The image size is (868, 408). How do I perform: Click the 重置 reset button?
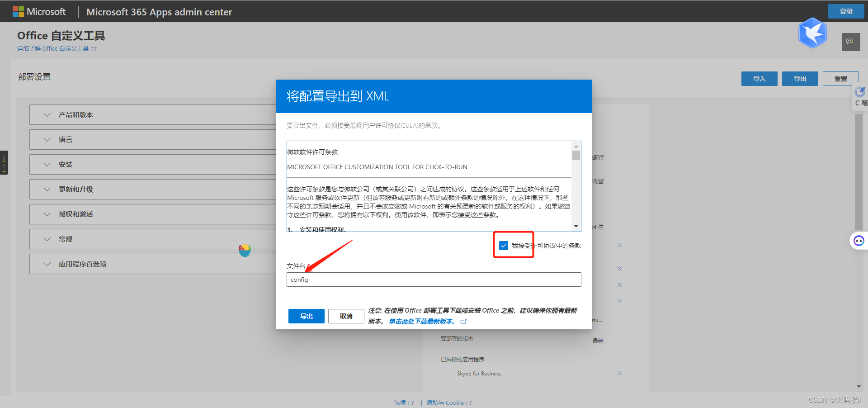(x=841, y=79)
